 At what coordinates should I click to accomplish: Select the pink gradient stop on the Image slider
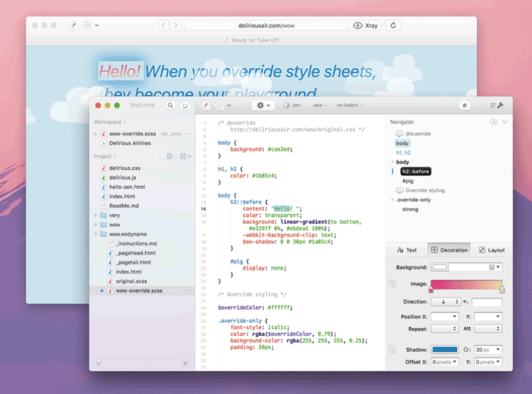pyautogui.click(x=431, y=289)
